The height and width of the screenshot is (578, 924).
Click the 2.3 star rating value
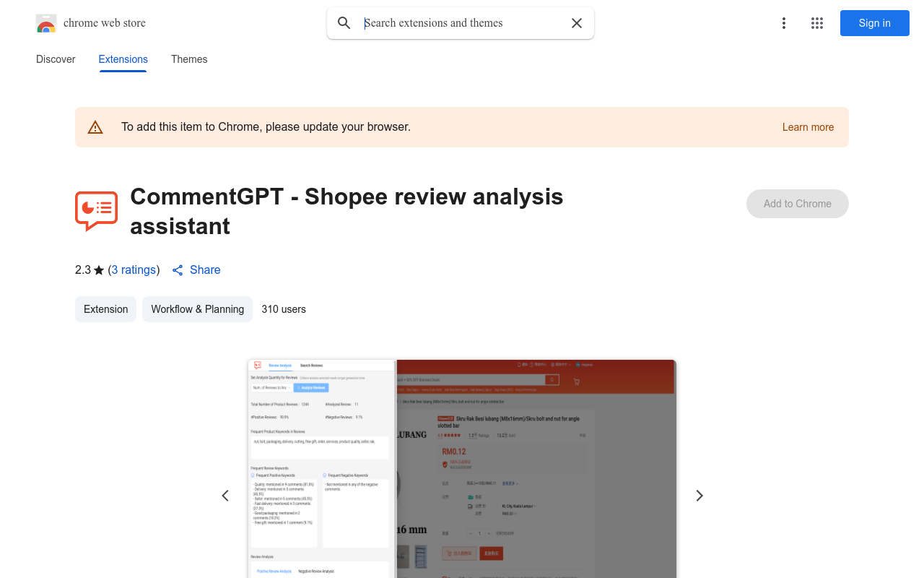point(83,269)
